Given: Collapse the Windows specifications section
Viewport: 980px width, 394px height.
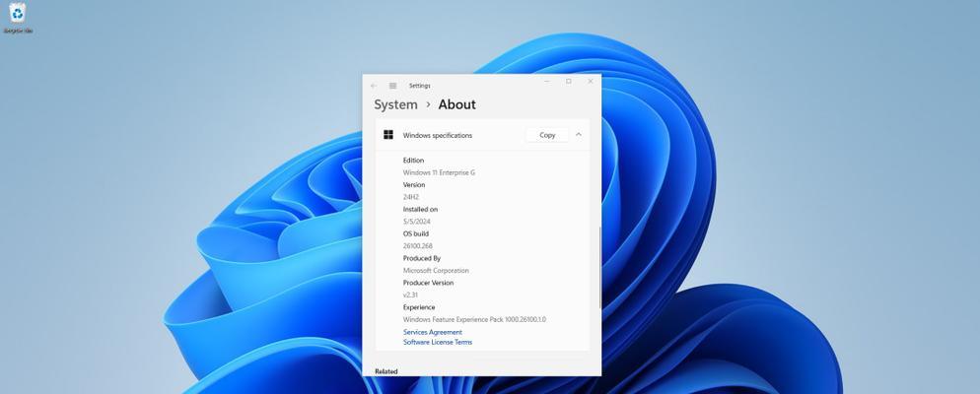Looking at the screenshot, I should [x=578, y=134].
